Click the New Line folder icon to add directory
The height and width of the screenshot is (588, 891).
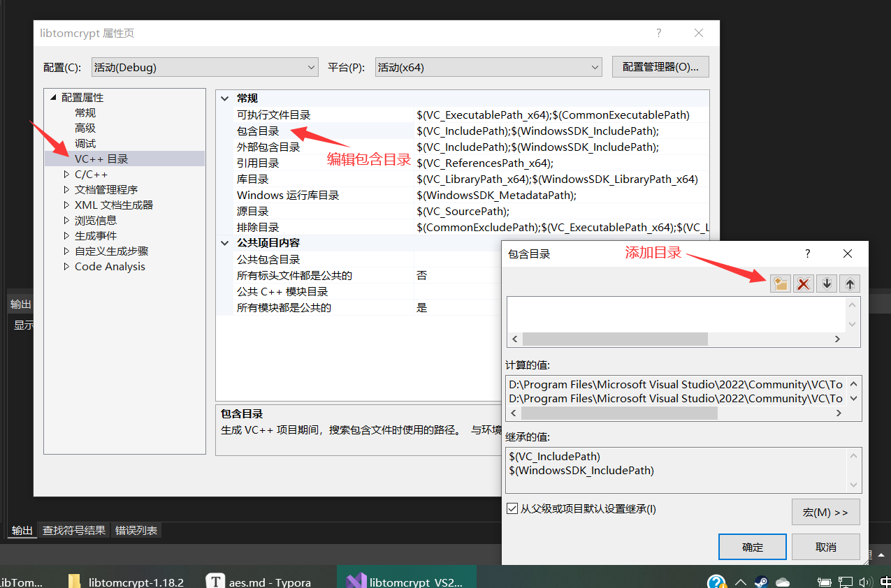coord(780,283)
